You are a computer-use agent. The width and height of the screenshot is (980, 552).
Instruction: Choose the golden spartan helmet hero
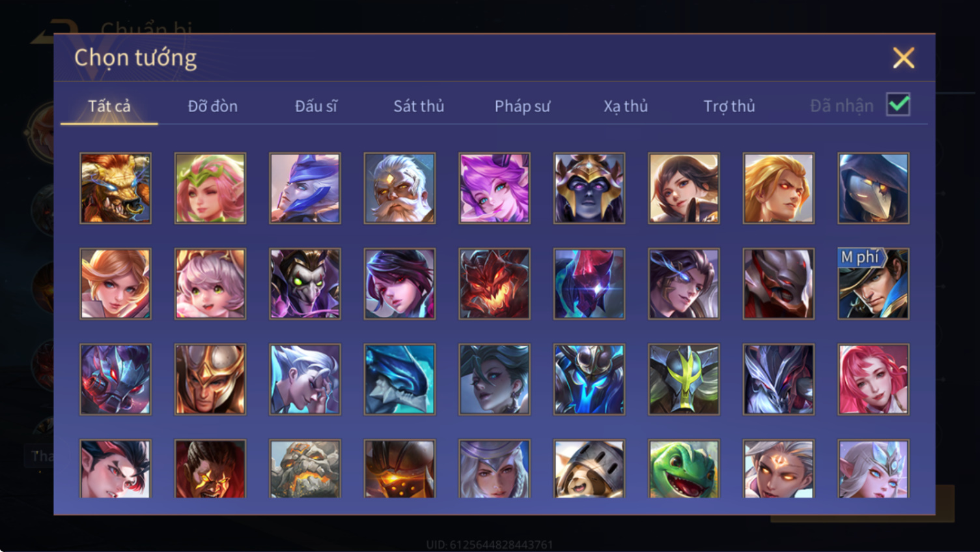(x=210, y=379)
